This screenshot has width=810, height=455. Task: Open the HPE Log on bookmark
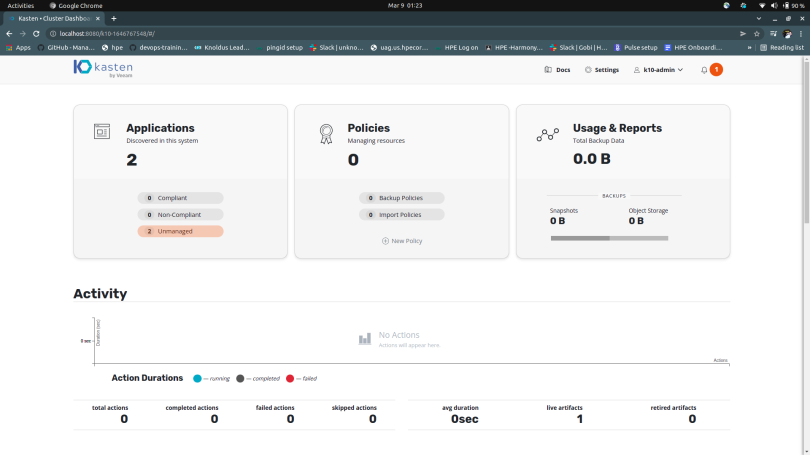point(456,48)
